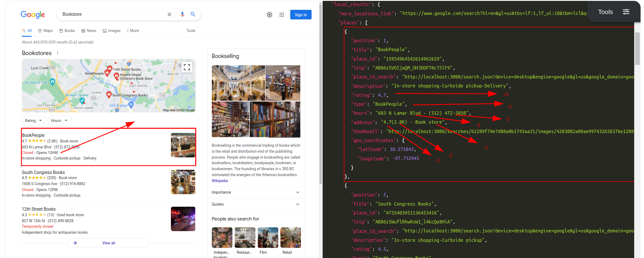
Task: Click the Bookstores map area
Action: point(109,86)
